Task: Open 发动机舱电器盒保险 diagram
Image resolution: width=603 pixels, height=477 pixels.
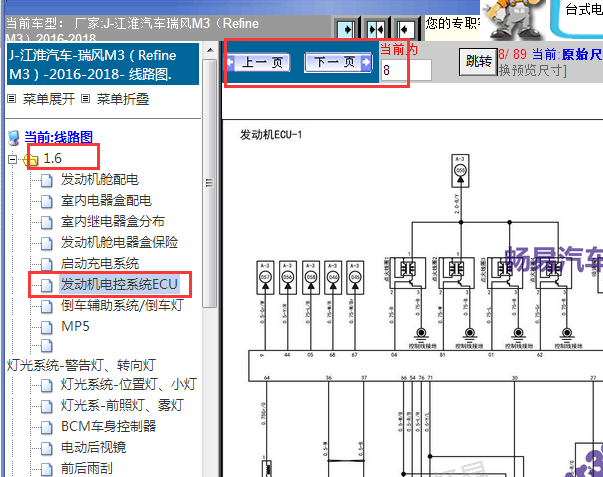Action: pos(119,242)
